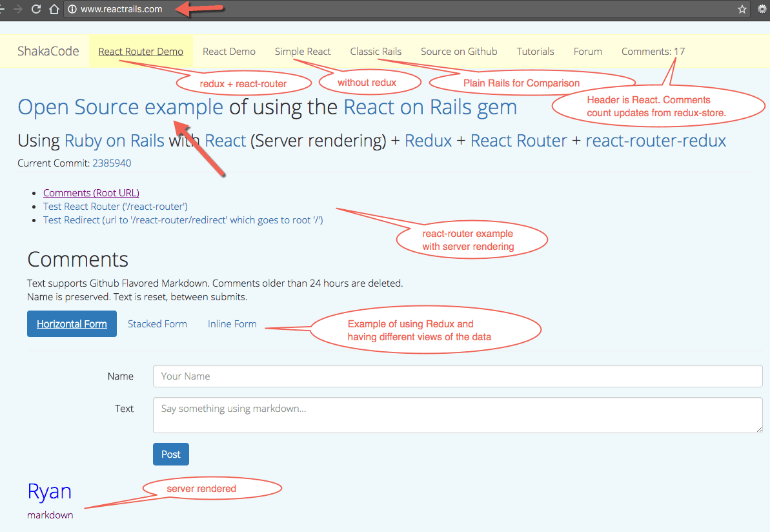
Task: Click the commit hash 2385940 link
Action: [x=112, y=163]
